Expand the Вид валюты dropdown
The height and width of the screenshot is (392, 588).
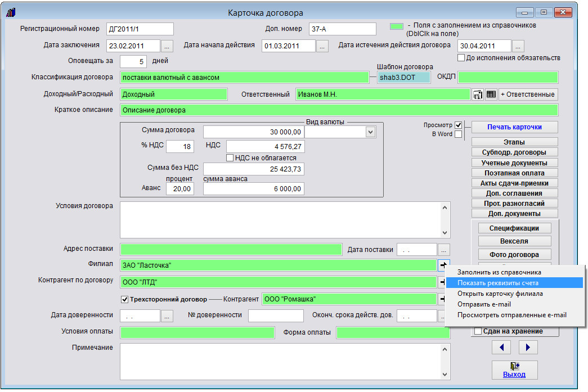click(x=370, y=132)
